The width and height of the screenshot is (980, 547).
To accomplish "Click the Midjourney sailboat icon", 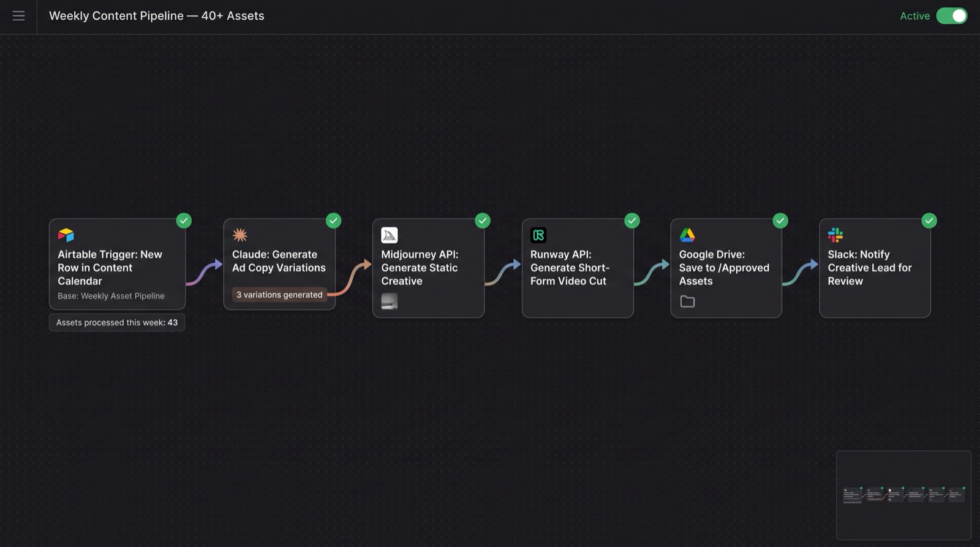I will coord(389,235).
